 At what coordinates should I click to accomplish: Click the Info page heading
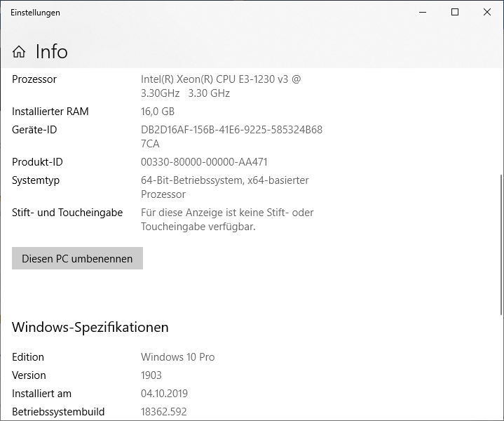[52, 52]
